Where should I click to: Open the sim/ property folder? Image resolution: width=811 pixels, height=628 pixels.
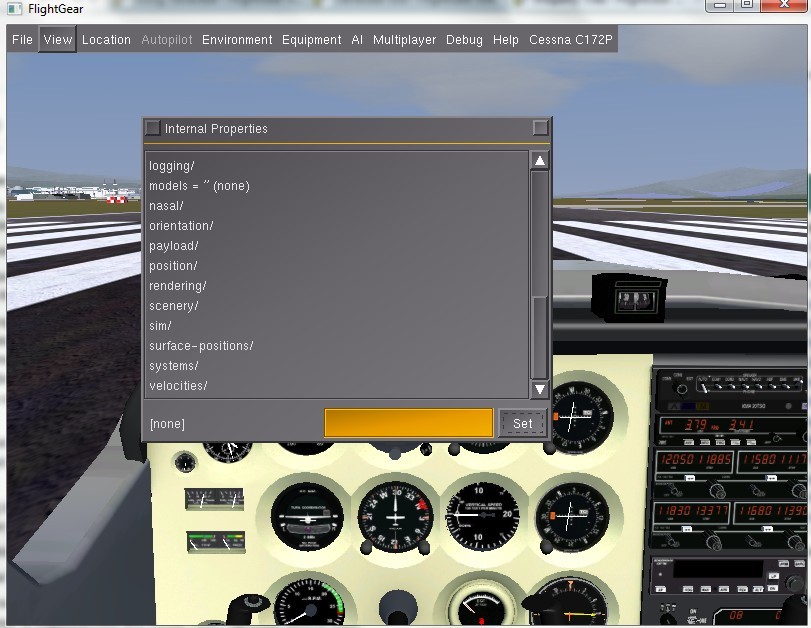point(160,326)
